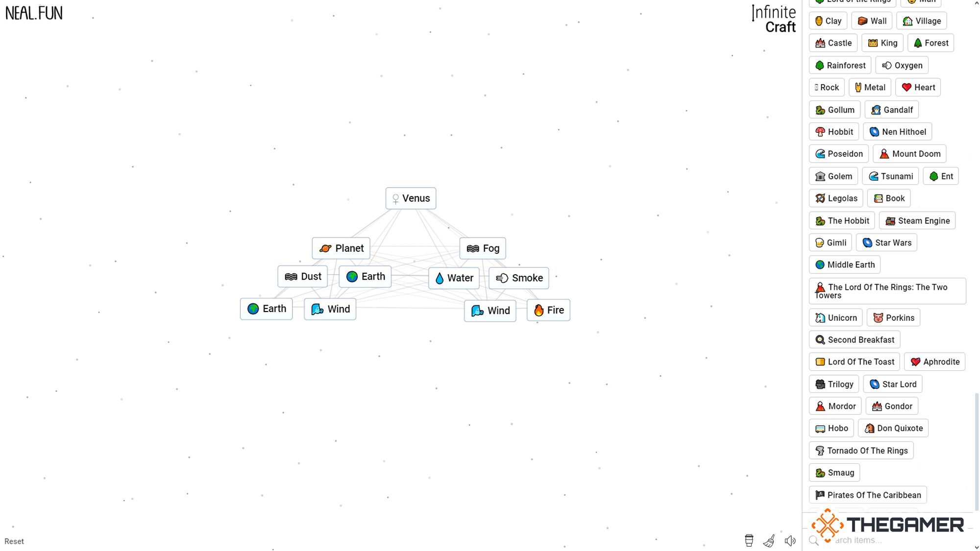Click the trash/delete icon in toolbar
Image resolution: width=980 pixels, height=551 pixels.
[x=748, y=541]
